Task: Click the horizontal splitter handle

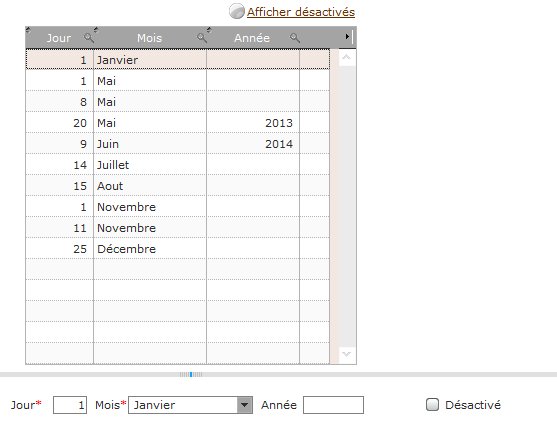Action: point(191,374)
